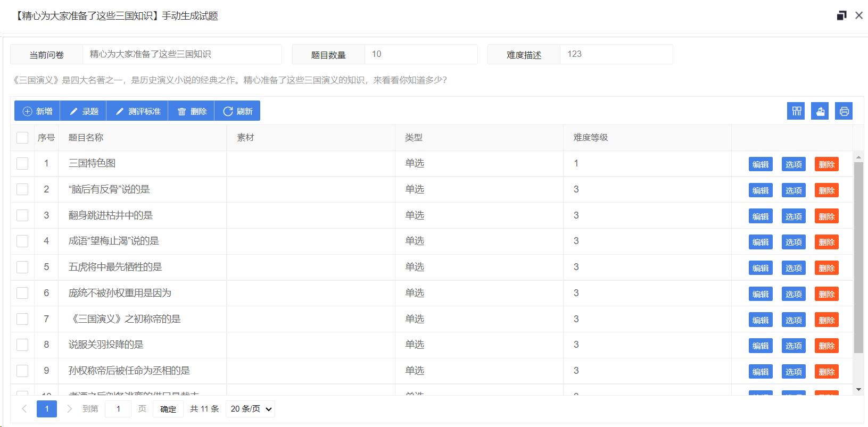Check the row 三国特色图 checkbox
The width and height of the screenshot is (868, 427).
[22, 163]
